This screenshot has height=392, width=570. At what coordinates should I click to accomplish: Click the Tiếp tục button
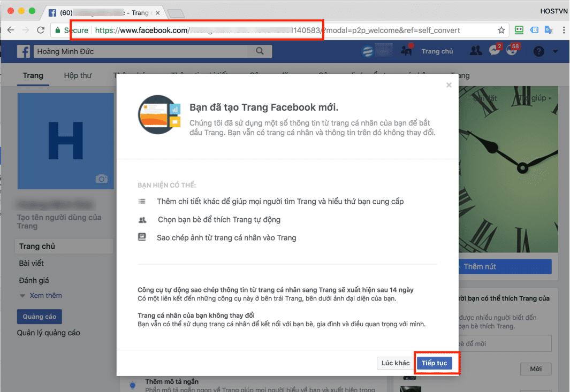pos(435,363)
